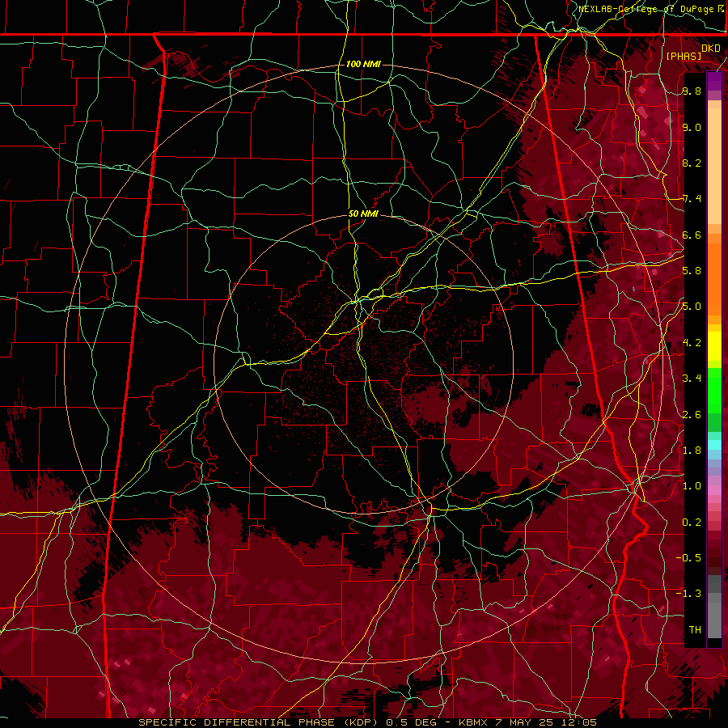Pick the bright green color bar segment

coord(714,392)
